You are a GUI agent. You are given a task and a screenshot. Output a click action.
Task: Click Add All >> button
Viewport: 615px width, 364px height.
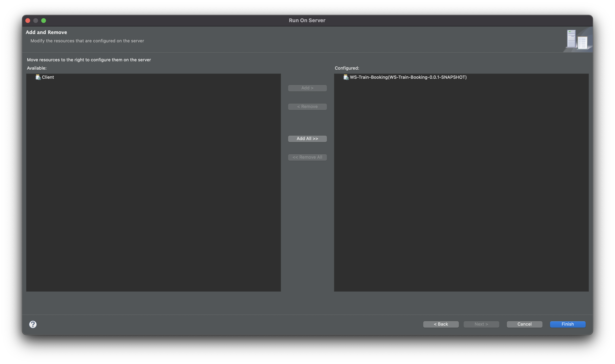coord(307,139)
